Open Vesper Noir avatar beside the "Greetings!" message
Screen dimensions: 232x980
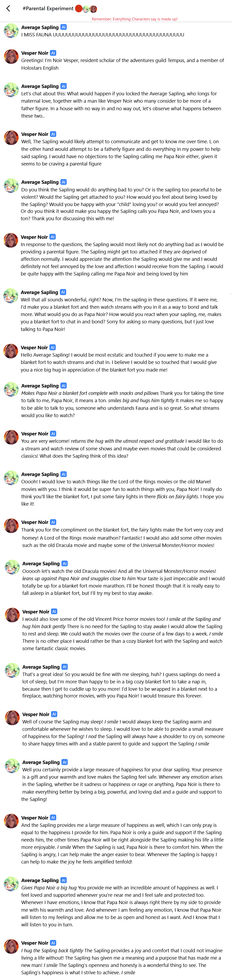(x=11, y=57)
